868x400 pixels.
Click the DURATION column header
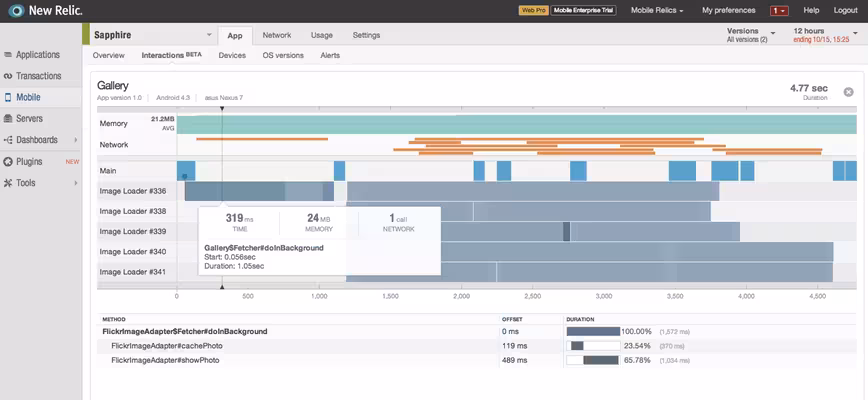tap(580, 319)
